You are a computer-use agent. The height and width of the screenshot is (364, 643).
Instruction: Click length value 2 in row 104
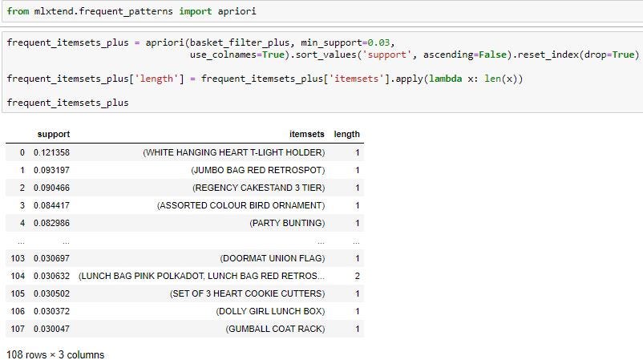(357, 276)
